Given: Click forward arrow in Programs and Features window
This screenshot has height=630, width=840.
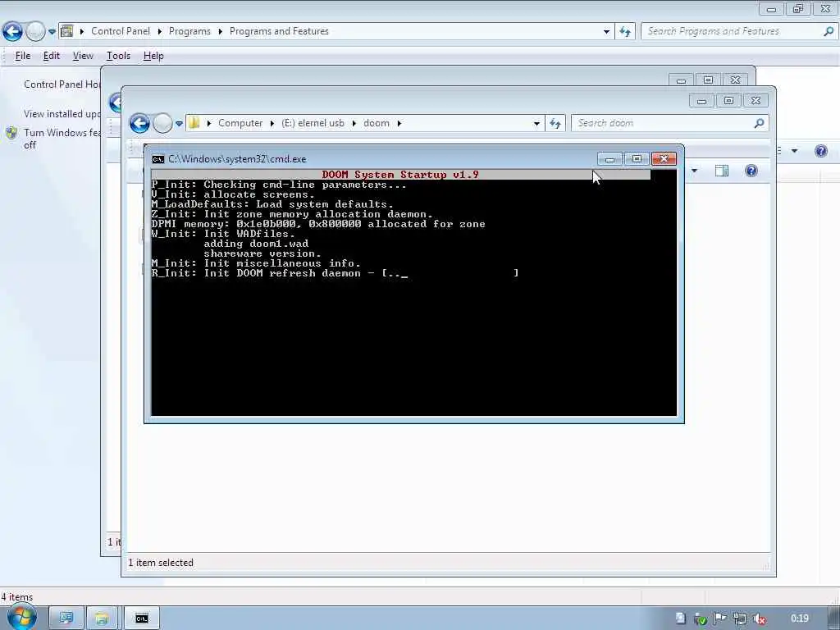Looking at the screenshot, I should pos(35,32).
